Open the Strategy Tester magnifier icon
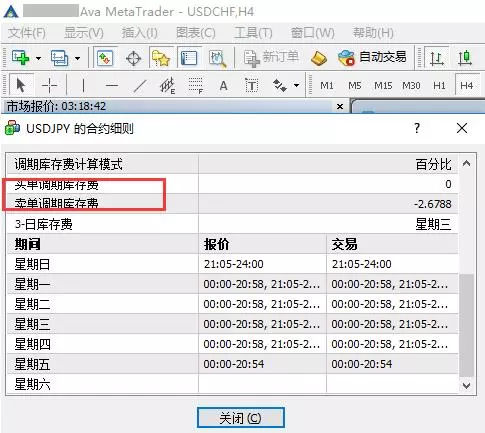485x433 pixels. coord(217,58)
